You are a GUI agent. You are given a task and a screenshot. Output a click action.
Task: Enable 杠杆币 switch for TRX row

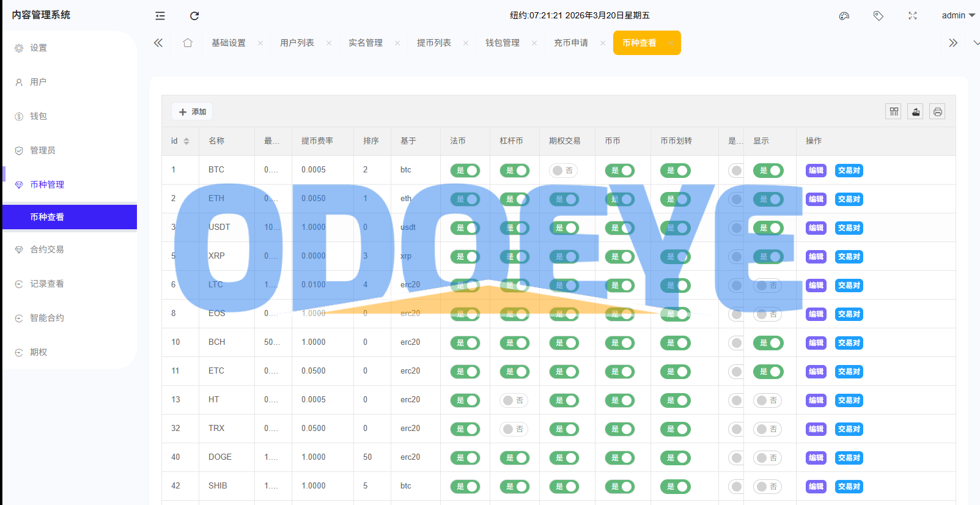coord(514,429)
